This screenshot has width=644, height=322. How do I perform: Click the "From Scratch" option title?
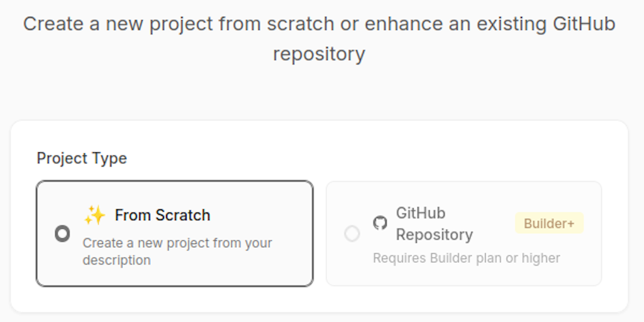pos(162,215)
